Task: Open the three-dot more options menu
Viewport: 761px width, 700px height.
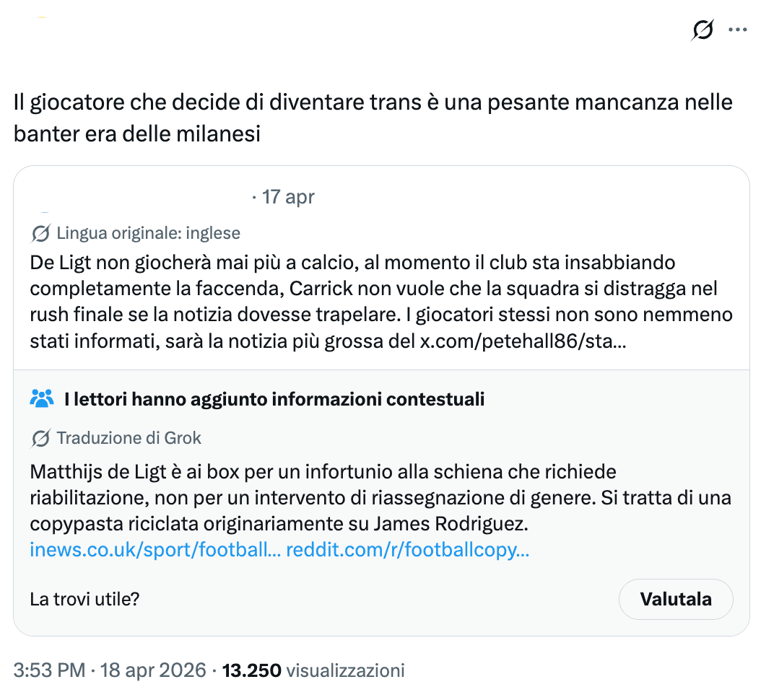Action: tap(737, 30)
